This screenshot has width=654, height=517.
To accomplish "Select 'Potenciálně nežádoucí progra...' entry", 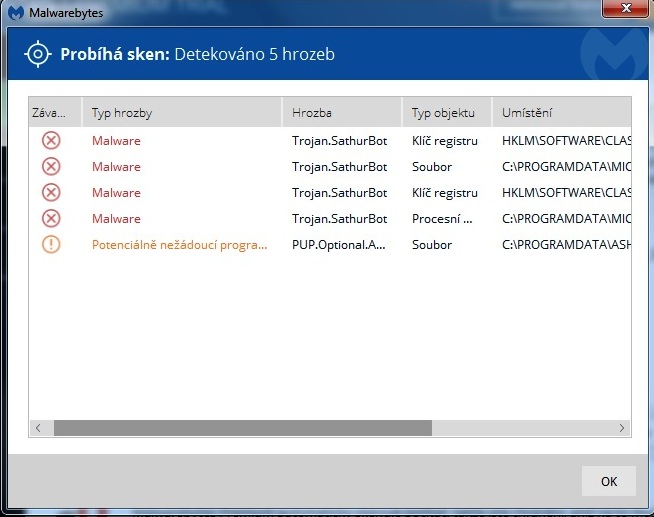I will tap(179, 245).
